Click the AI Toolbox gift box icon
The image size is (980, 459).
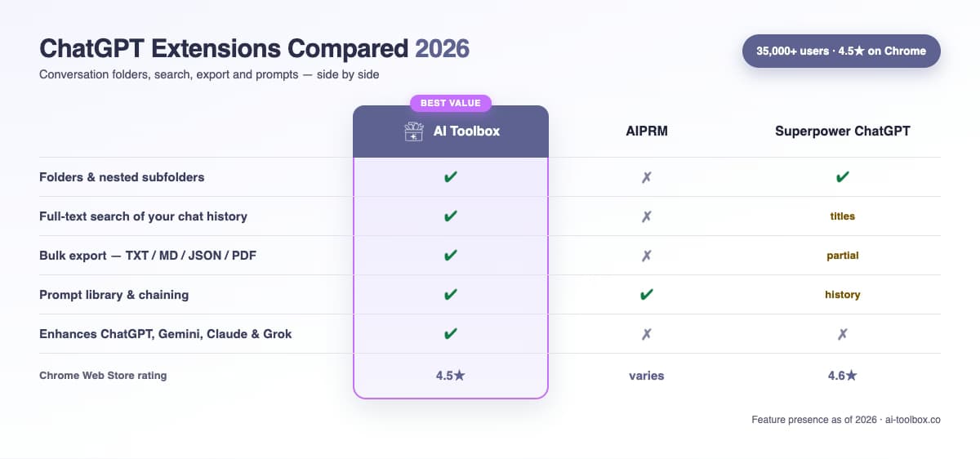[414, 131]
